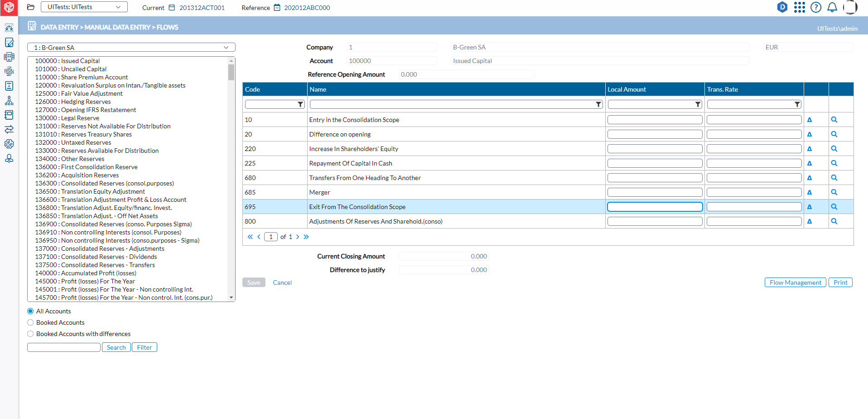
Task: Select the Booked Accounts radio button
Action: pyautogui.click(x=30, y=322)
